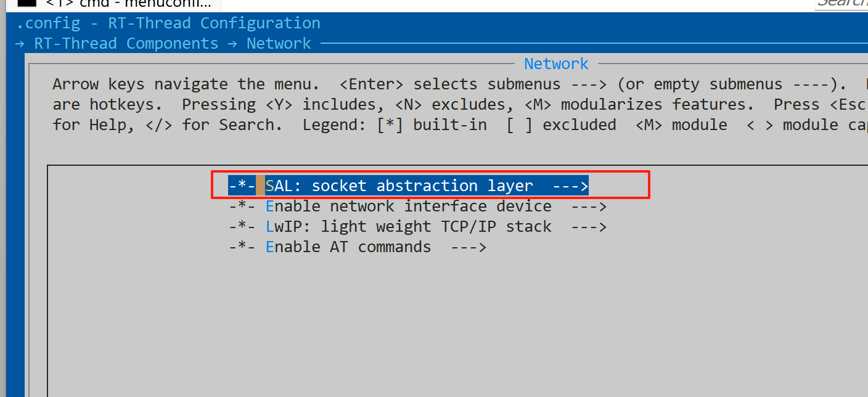
Task: Toggle the -*- marker beside Enable AT commands
Action: [242, 247]
